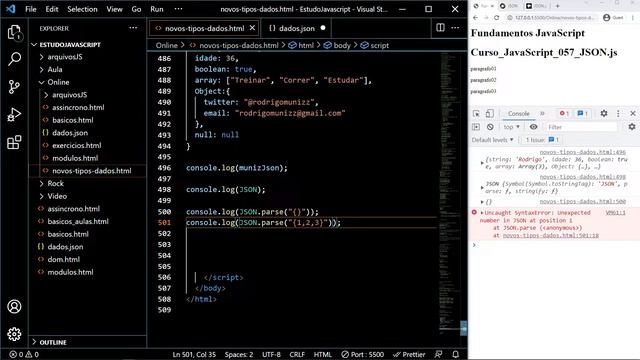This screenshot has height=360, width=640.
Task: Click the console Filter input field
Action: click(x=581, y=127)
